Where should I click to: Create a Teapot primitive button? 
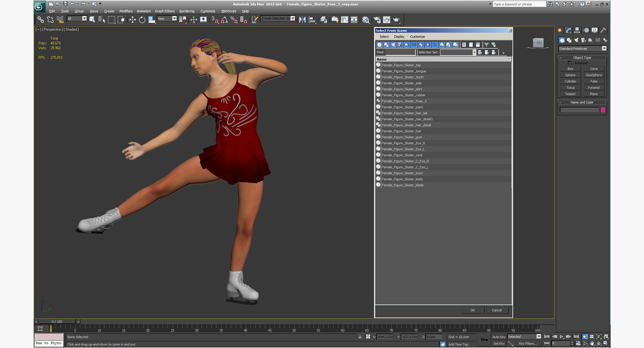[x=570, y=94]
